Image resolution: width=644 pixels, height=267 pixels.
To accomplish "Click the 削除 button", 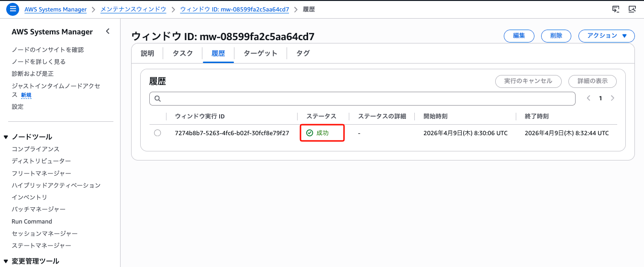I will [556, 36].
